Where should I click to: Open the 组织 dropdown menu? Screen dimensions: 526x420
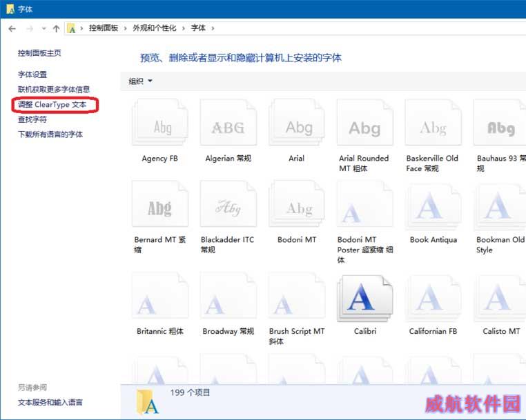[x=140, y=81]
